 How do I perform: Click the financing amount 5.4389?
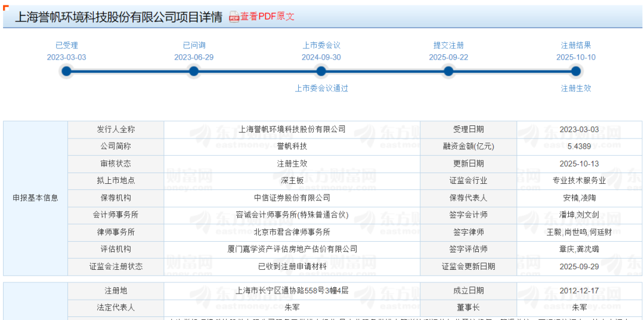(579, 147)
